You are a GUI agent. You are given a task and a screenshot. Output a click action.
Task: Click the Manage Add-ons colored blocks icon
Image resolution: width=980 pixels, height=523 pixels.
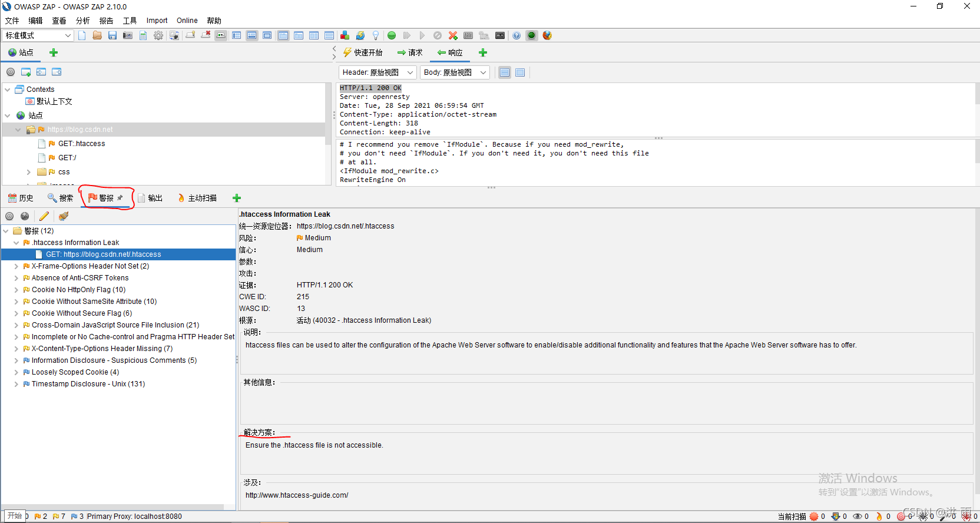pyautogui.click(x=345, y=35)
